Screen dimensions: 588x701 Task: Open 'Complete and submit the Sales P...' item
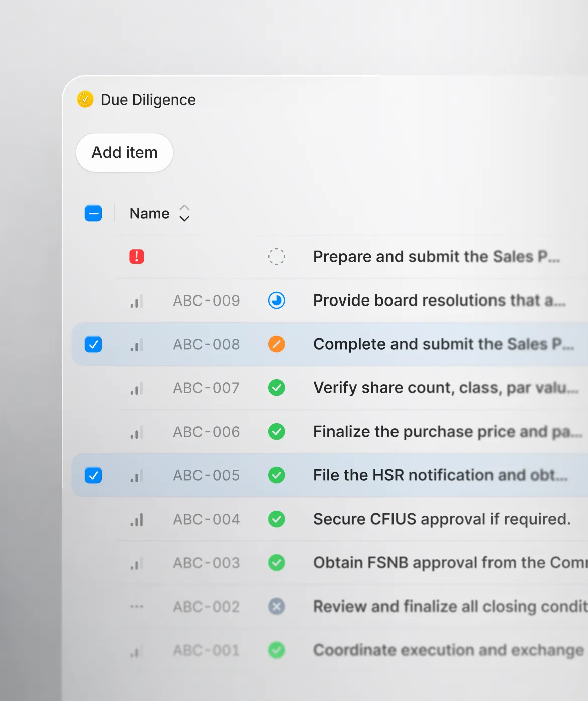pos(443,344)
